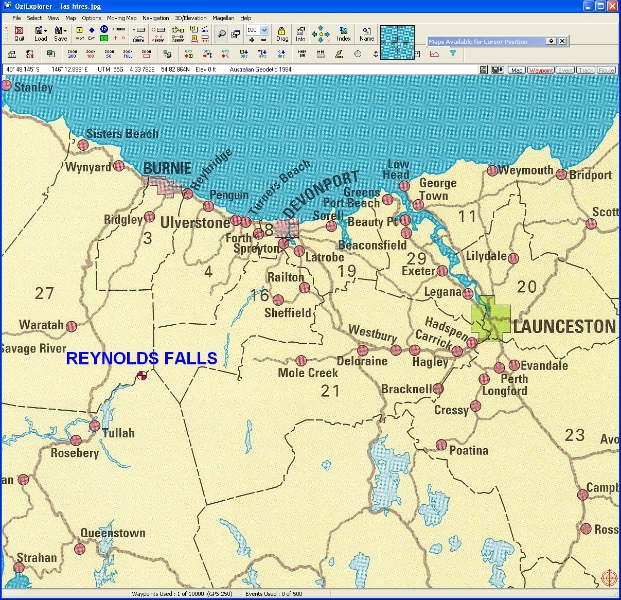Screen dimensions: 621x600
Task: Toggle the Track mode button
Action: pos(587,70)
